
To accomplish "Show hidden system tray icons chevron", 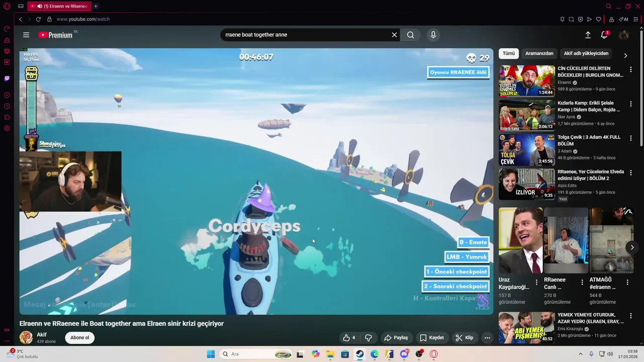I will click(580, 354).
